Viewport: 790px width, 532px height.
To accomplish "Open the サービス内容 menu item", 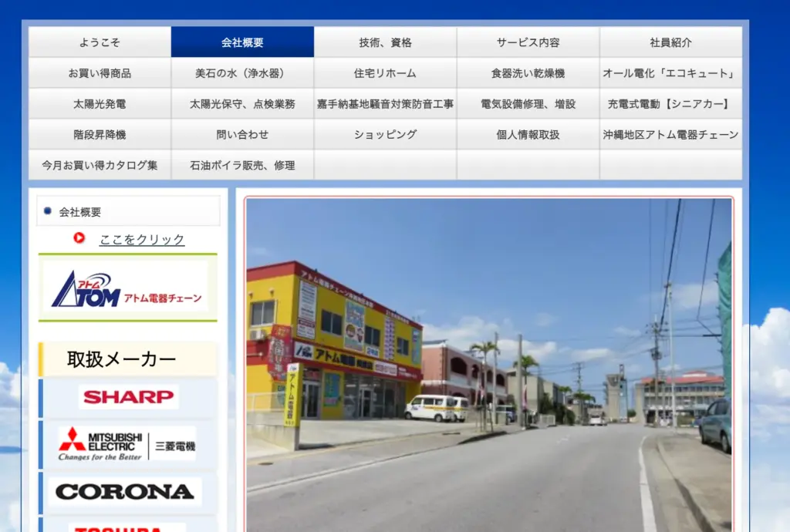I will coord(528,42).
